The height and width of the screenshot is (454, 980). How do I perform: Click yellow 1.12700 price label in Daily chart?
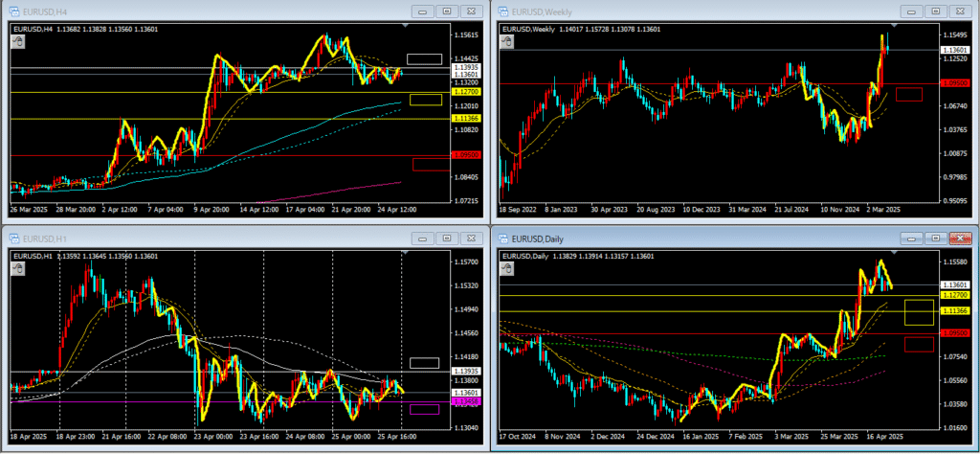click(x=956, y=295)
